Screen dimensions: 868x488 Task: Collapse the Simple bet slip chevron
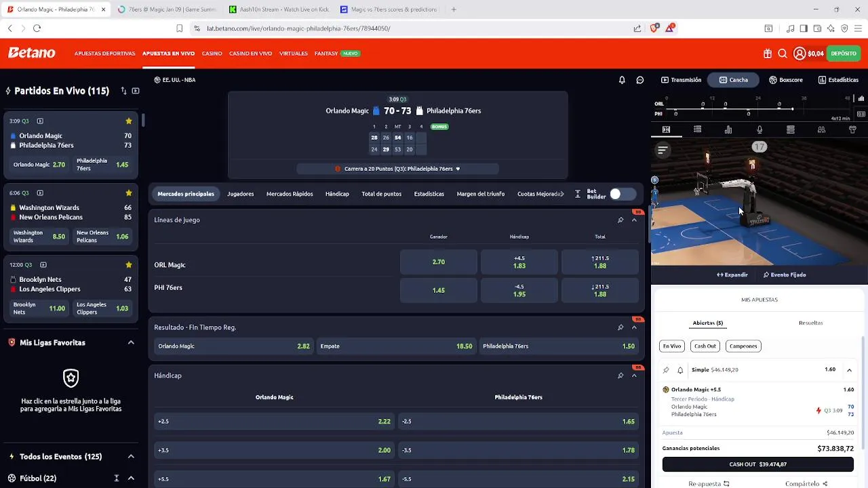[849, 370]
